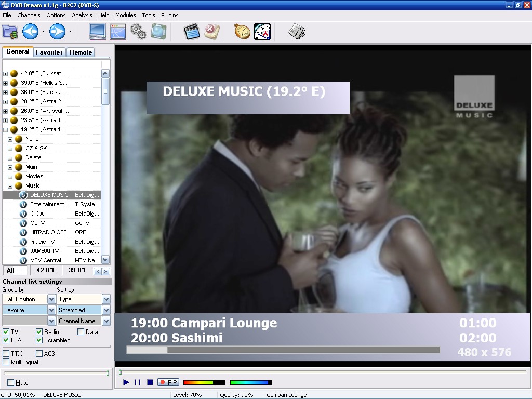Click the movie clapper recording icon
The image size is (532, 399).
tap(192, 32)
